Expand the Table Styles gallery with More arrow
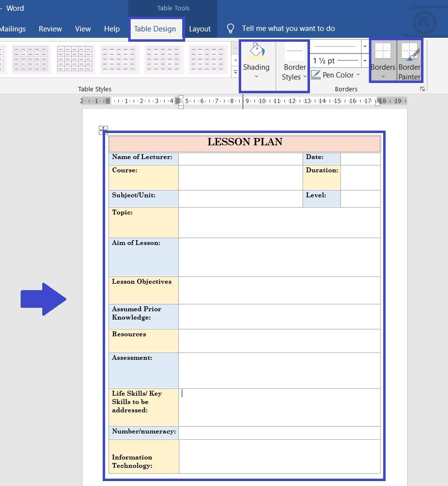 pyautogui.click(x=235, y=72)
